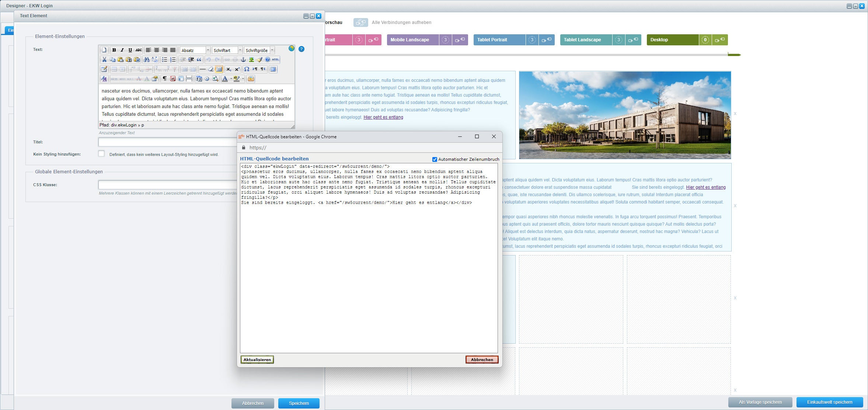Pick text color with the A swatch button

point(225,79)
